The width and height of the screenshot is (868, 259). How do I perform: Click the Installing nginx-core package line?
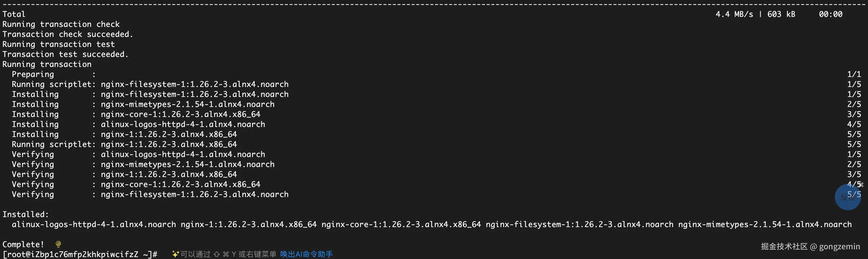point(136,114)
